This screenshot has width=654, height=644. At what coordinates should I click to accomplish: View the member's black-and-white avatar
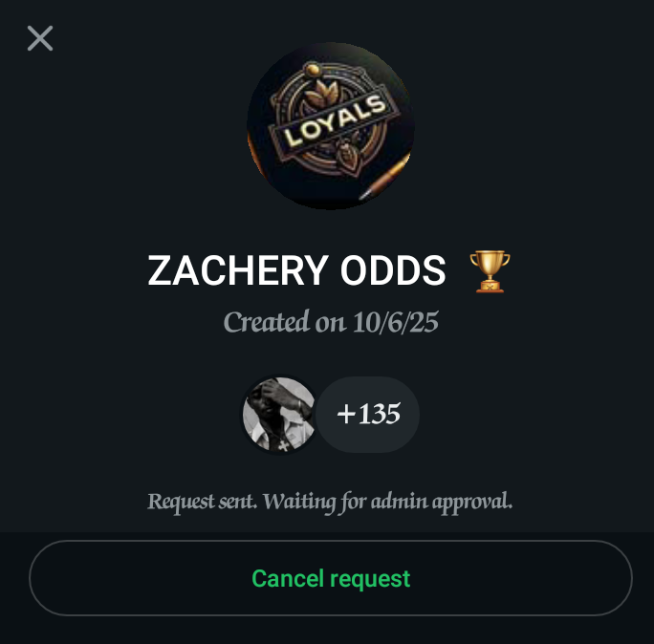click(x=280, y=415)
